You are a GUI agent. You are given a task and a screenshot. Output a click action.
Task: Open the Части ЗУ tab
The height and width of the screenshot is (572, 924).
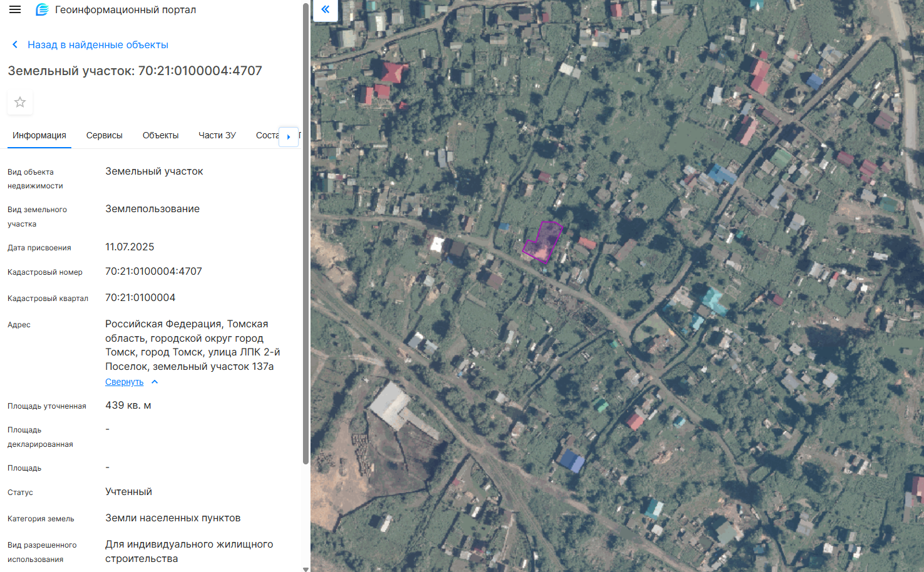pos(217,135)
